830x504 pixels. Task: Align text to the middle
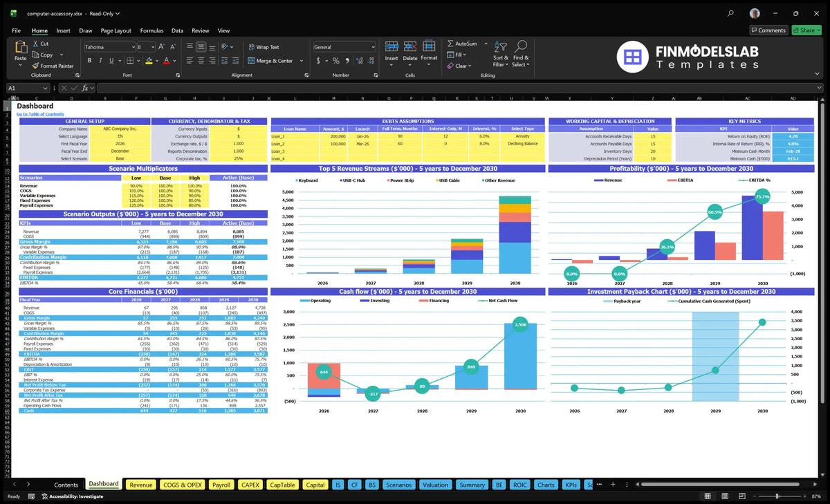201,47
